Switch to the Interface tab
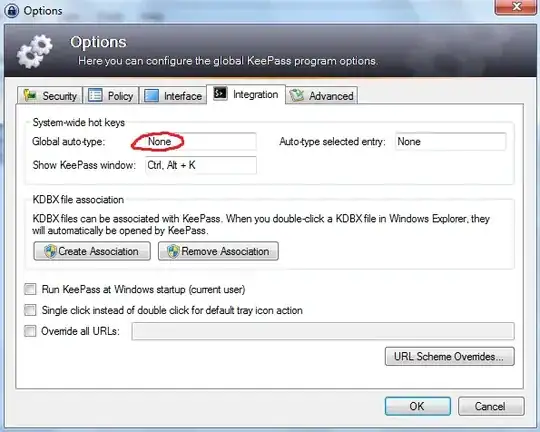Screen dimensions: 540x432 173,95
